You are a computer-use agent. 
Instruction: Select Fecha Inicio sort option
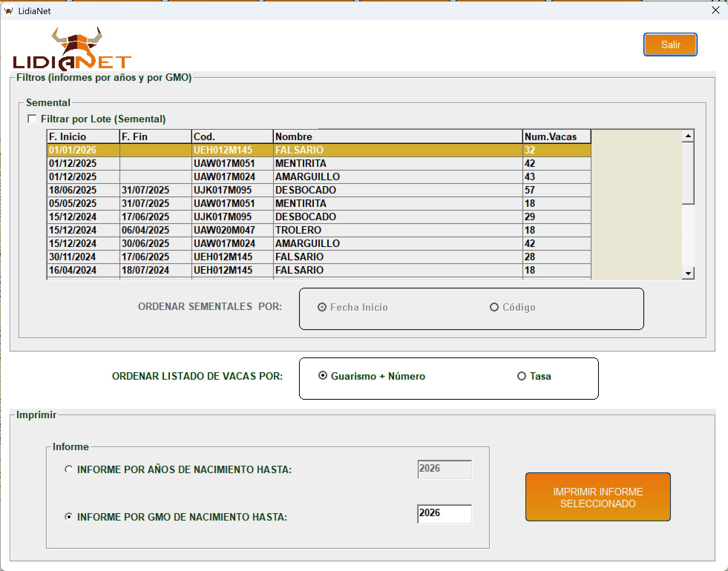coord(322,307)
